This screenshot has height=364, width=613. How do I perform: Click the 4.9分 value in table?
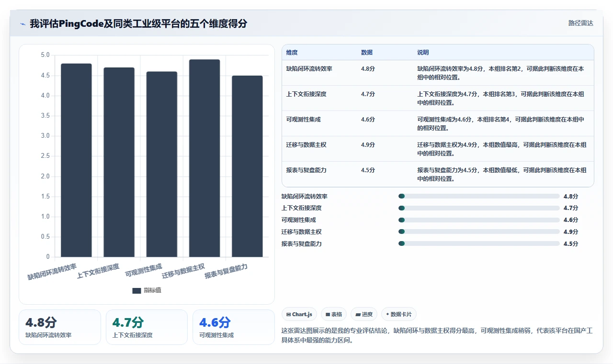click(x=368, y=145)
